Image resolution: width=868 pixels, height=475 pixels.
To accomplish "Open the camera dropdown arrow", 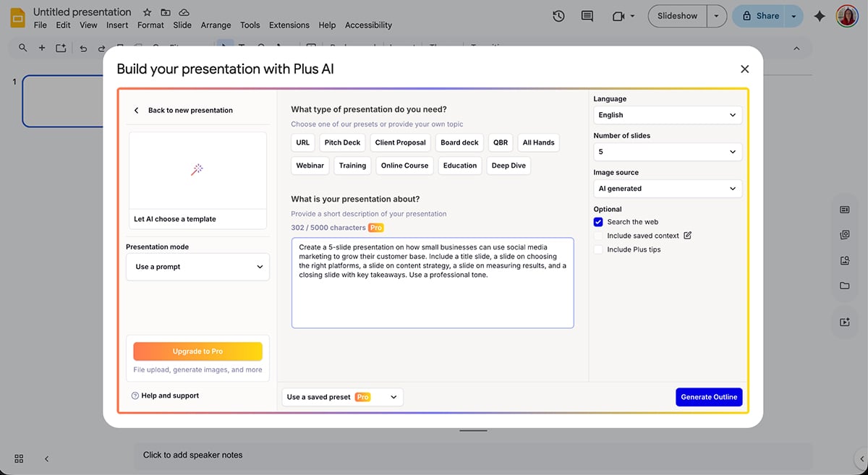I will click(632, 16).
